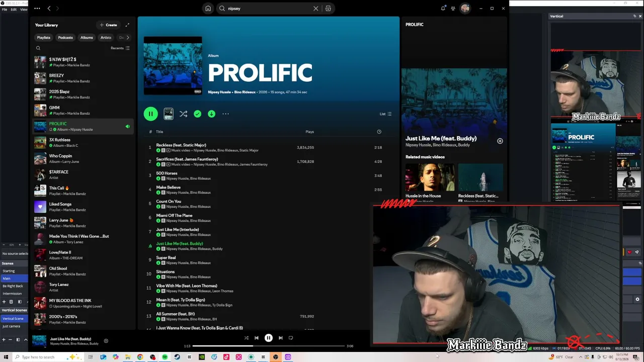Toggle album download button

[211, 114]
